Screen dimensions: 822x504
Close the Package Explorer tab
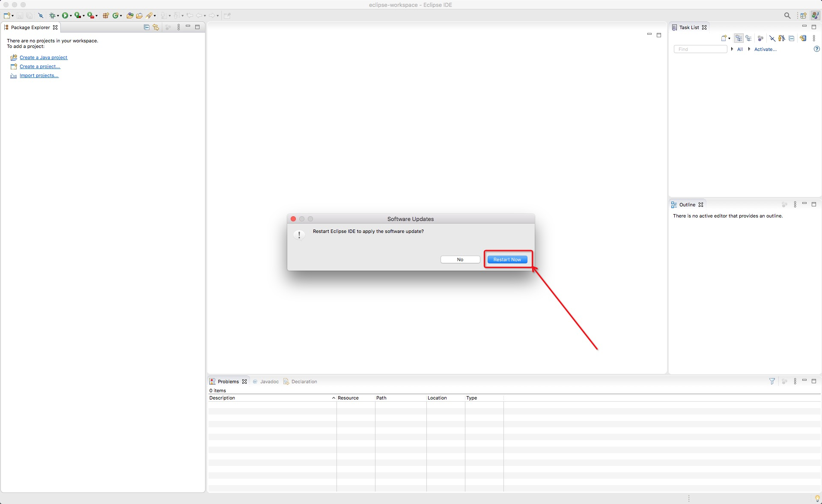55,27
